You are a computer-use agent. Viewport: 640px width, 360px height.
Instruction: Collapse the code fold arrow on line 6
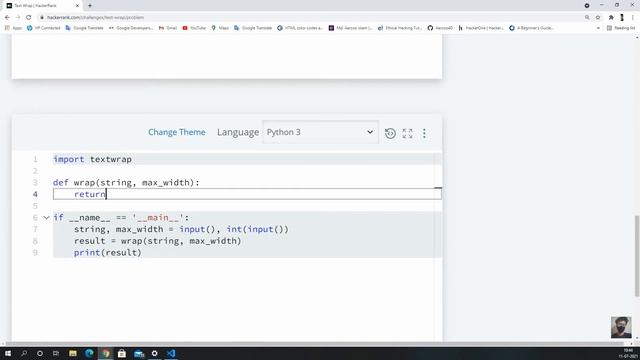point(47,218)
